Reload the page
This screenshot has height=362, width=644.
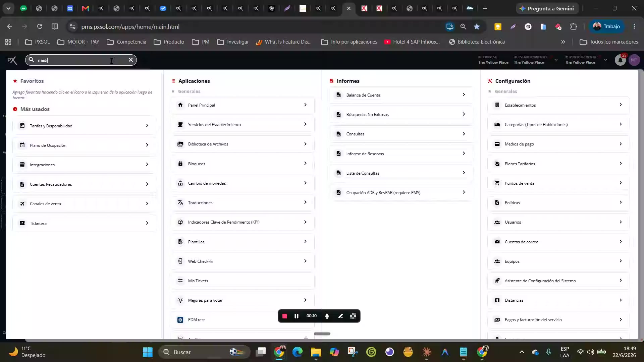tap(40, 26)
